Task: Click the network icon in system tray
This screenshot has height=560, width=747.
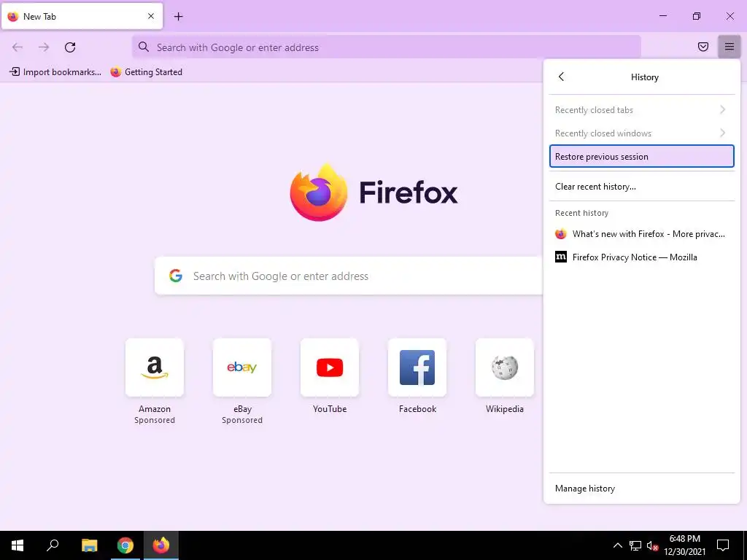Action: pyautogui.click(x=635, y=545)
